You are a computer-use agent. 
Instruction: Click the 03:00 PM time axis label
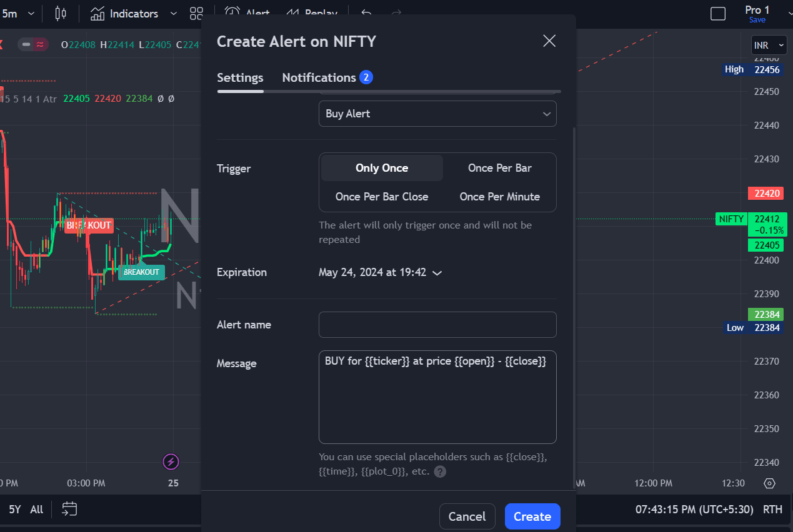86,483
